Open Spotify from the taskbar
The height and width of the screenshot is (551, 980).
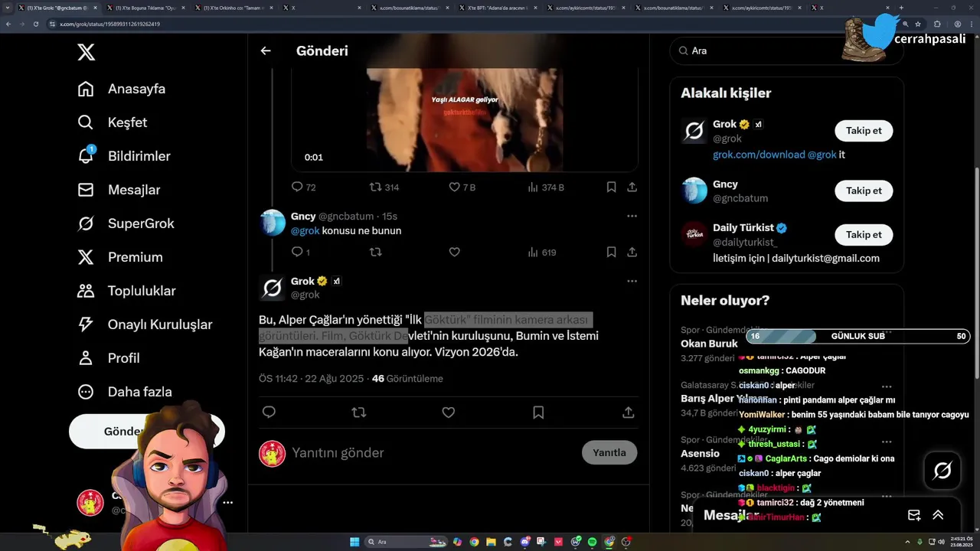tap(593, 542)
